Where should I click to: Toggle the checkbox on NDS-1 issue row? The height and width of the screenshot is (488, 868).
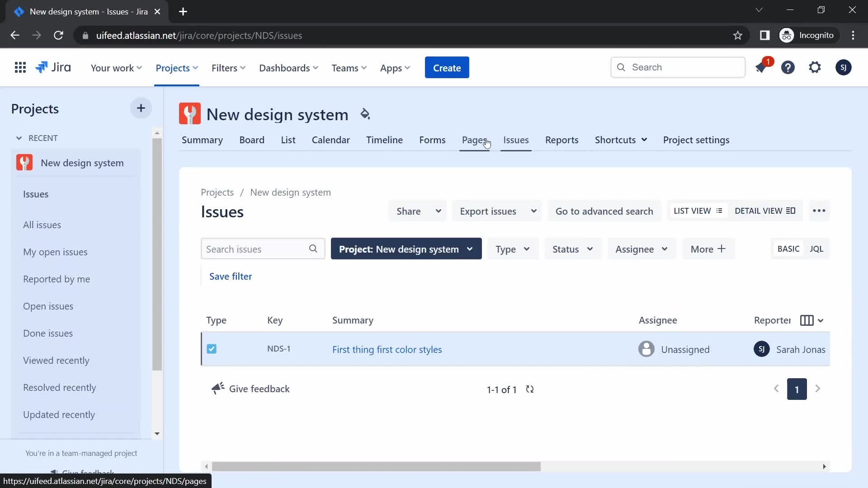tap(211, 348)
